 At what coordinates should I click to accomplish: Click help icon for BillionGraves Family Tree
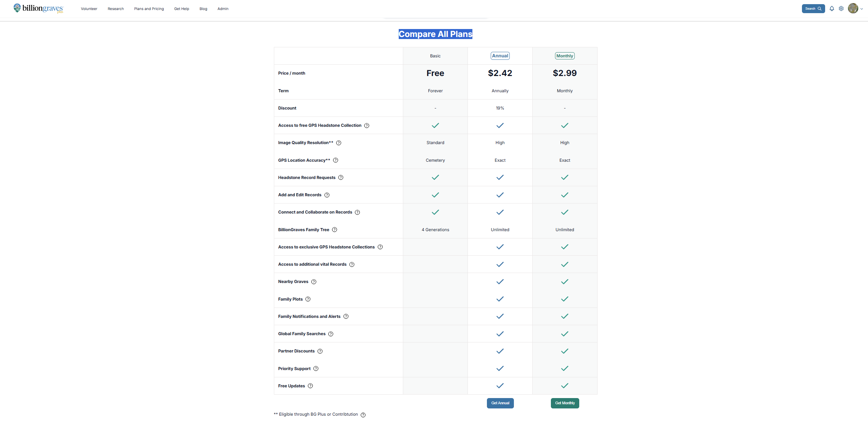pyautogui.click(x=334, y=230)
